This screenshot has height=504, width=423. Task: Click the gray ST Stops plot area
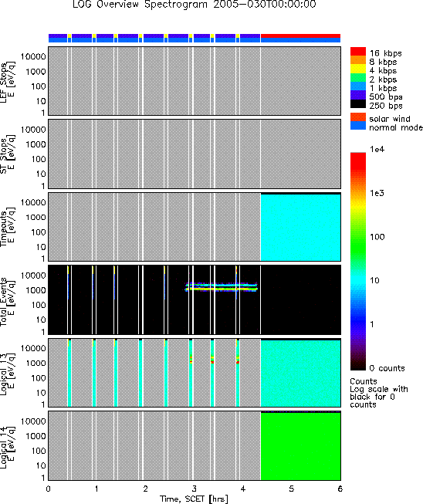195,154
